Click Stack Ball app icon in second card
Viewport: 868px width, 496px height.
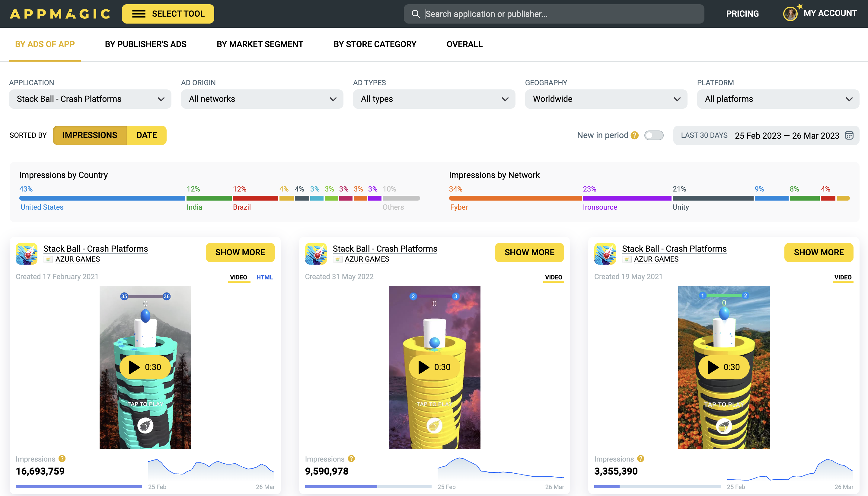coord(316,253)
